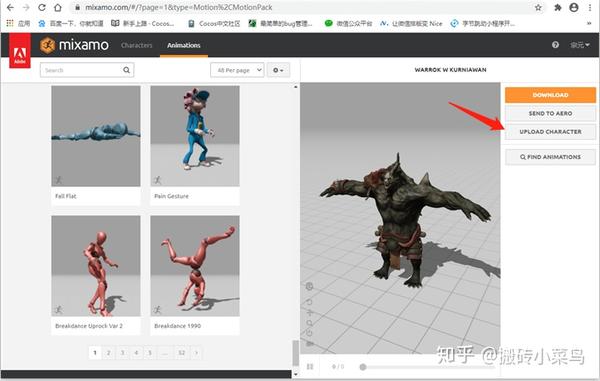Viewport: 600px width, 381px height.
Task: Open the Chrome three-dot menu
Action: click(590, 7)
